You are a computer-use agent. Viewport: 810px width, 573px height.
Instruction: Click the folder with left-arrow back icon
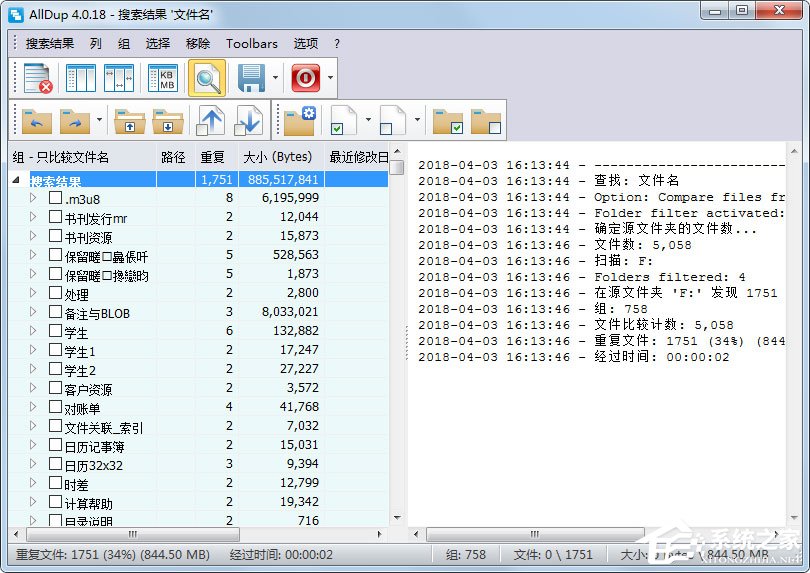(37, 120)
